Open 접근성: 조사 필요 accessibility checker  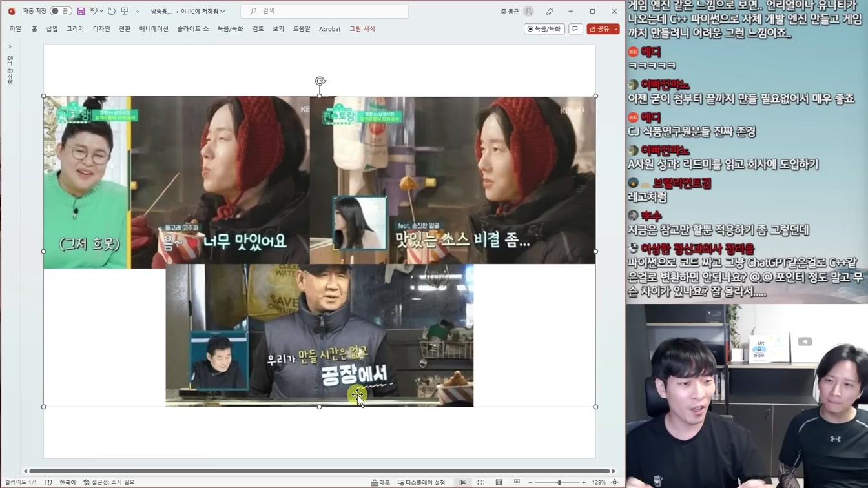[x=109, y=482]
